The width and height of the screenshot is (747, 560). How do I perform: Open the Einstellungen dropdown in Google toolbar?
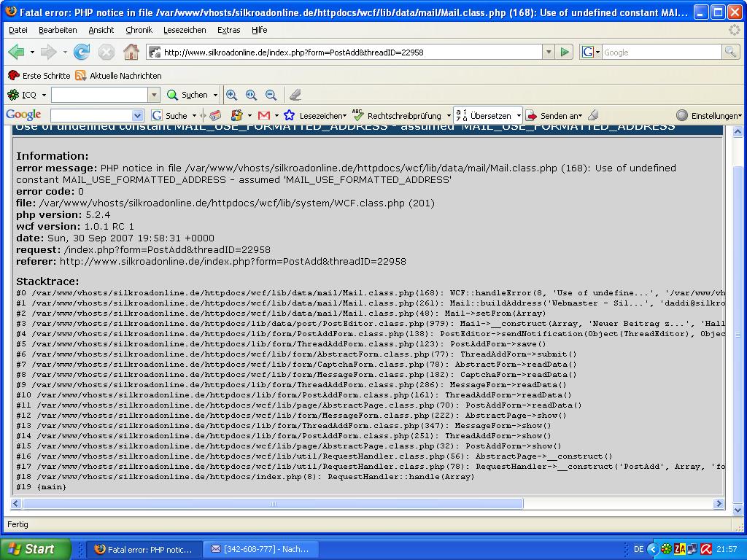coord(709,115)
